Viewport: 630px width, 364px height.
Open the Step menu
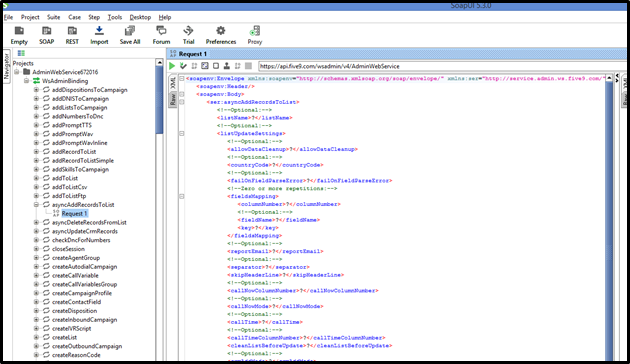pos(94,17)
